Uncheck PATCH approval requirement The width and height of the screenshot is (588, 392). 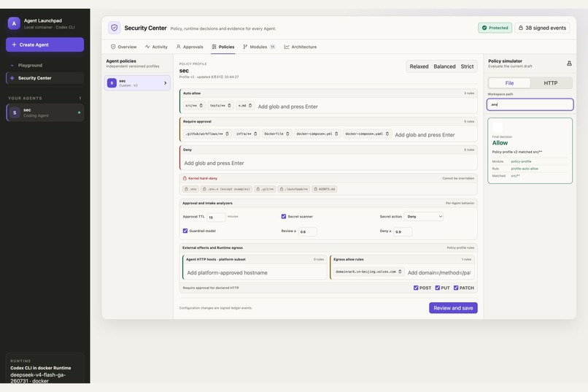click(456, 288)
